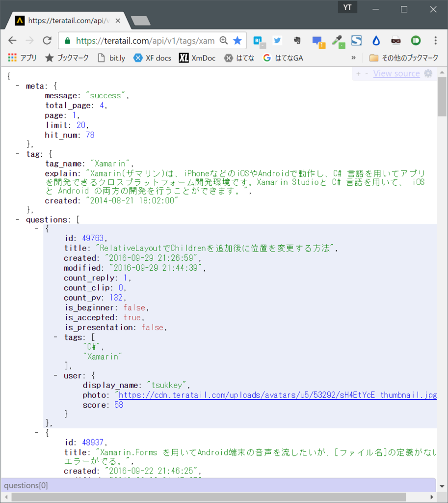Open the はてなGA Google bookmark
Viewport: 448px width, 503px height.
(283, 58)
